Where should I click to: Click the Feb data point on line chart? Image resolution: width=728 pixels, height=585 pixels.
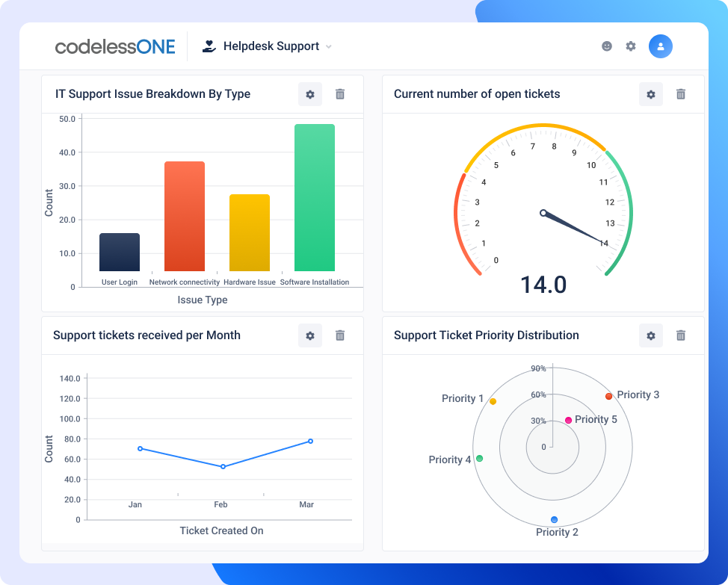(x=223, y=467)
